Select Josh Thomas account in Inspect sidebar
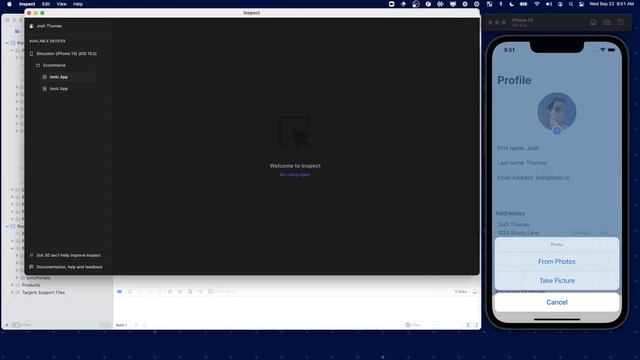Viewport: 640px width, 360px height. click(49, 26)
